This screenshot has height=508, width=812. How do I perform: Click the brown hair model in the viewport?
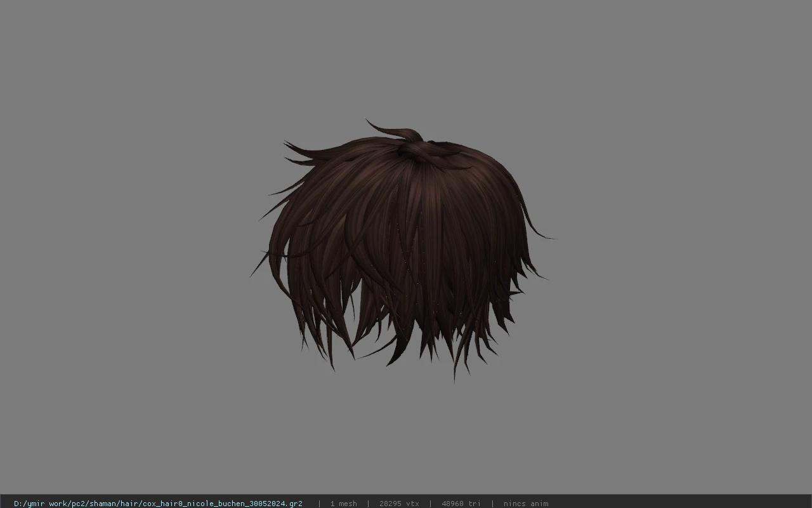point(403,250)
